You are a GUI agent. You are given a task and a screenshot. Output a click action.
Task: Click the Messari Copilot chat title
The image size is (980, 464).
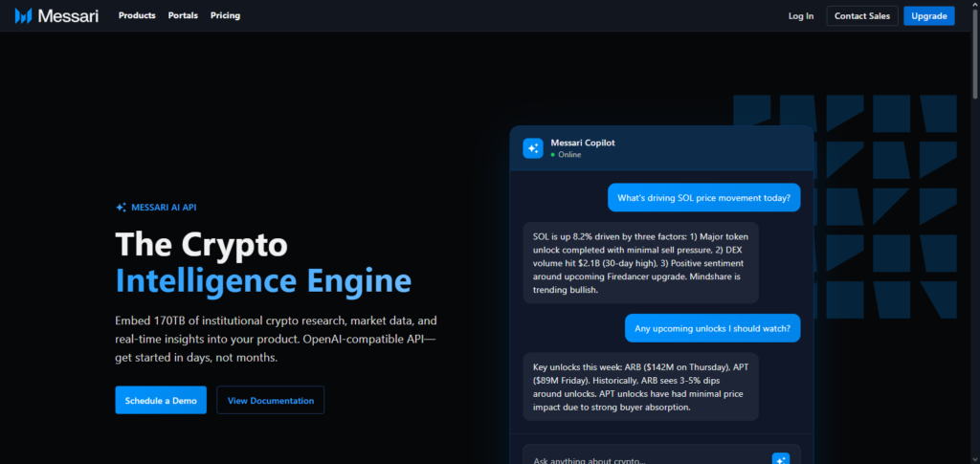point(583,143)
